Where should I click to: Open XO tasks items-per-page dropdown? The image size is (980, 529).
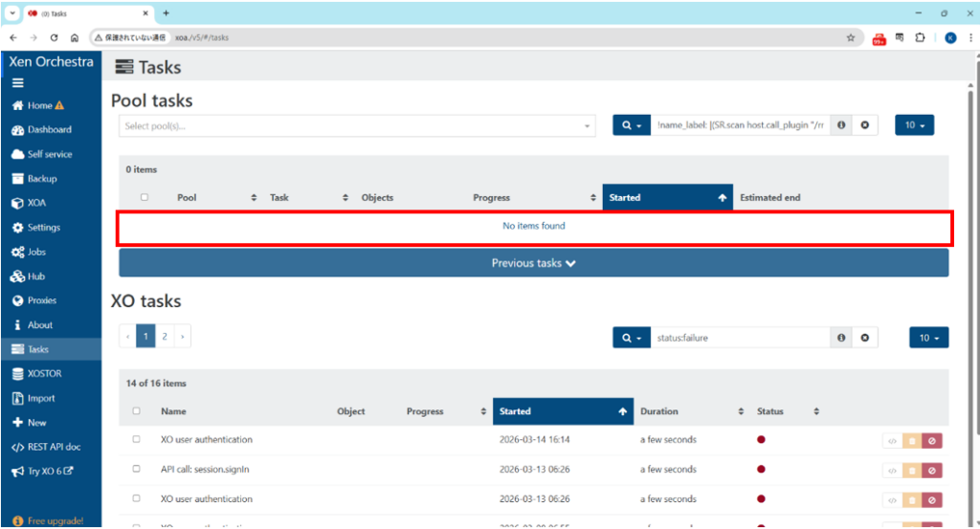coord(928,338)
